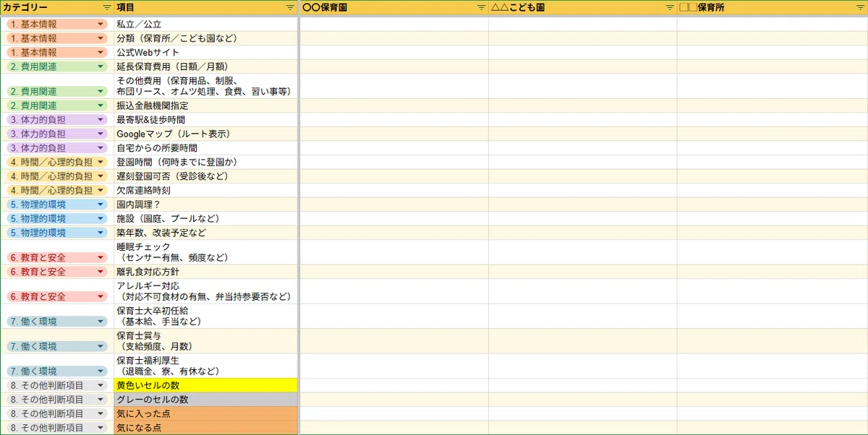868x435 pixels.
Task: Select the orange 気に入った点 cell
Action: tap(205, 414)
